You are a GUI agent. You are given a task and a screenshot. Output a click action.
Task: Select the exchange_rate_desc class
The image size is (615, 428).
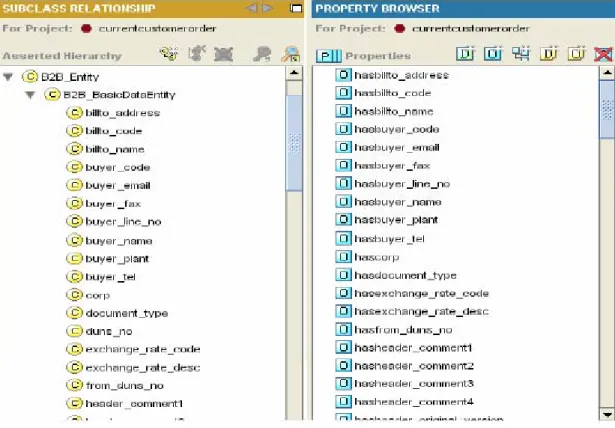[x=143, y=368]
